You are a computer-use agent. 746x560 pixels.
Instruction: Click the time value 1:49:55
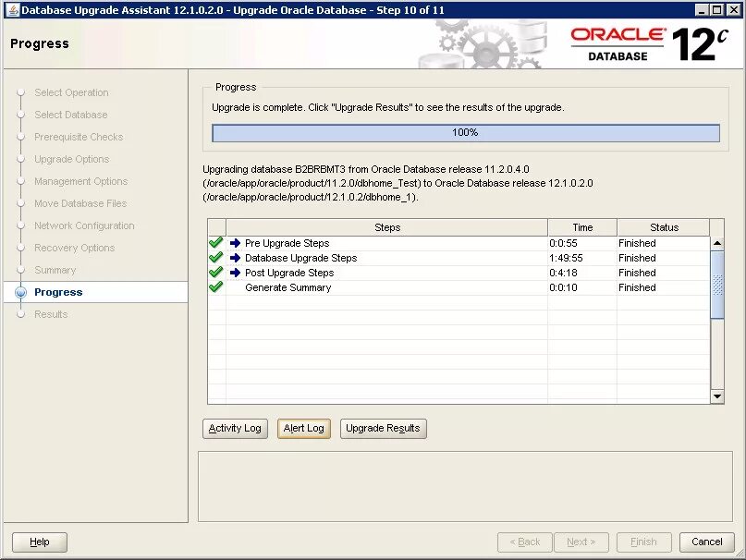[566, 258]
